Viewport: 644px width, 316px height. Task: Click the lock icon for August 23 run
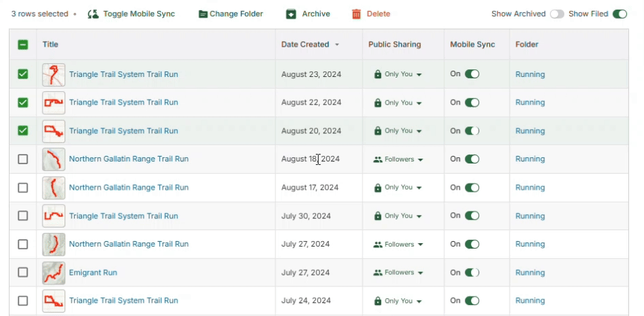[378, 74]
